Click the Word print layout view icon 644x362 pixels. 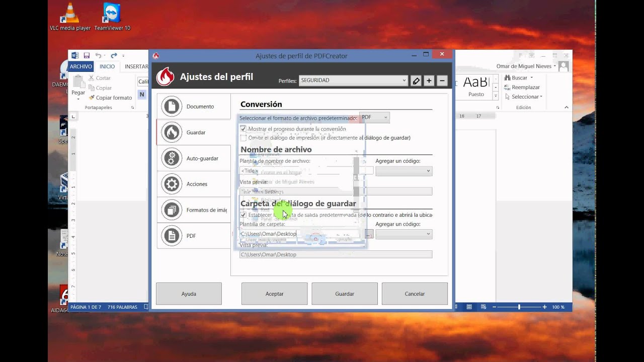coord(469,307)
